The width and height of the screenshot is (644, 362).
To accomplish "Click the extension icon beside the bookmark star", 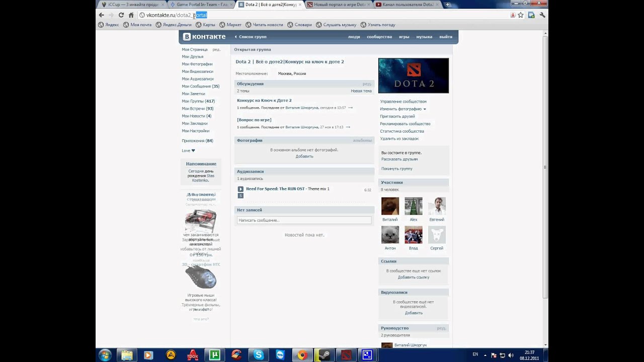I will 531,15.
